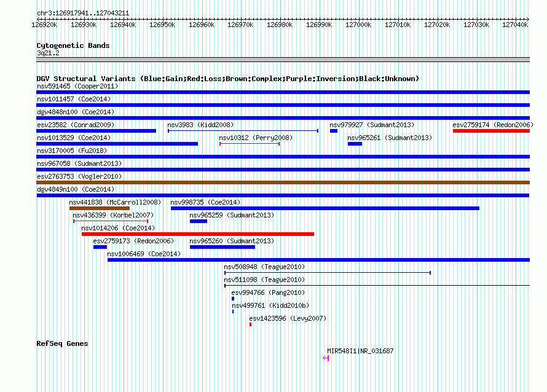Click the nsv10312 thin red interval line
This screenshot has height=392, width=547.
250,144
